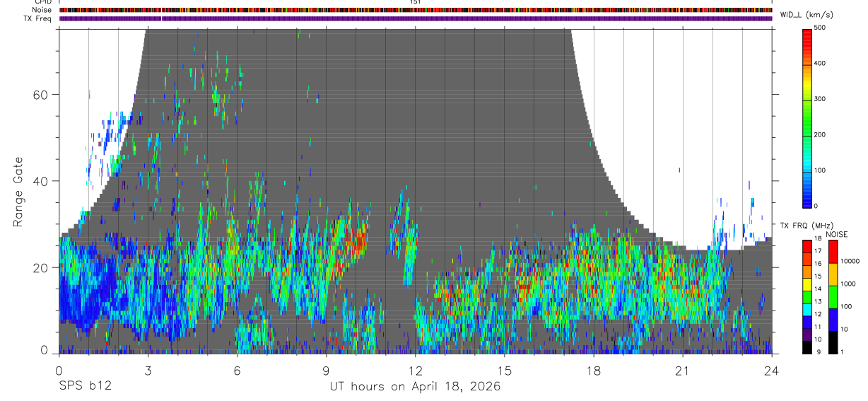Click the '3' hour tick on time axis
Image resolution: width=868 pixels, height=401 pixels.
click(x=148, y=370)
